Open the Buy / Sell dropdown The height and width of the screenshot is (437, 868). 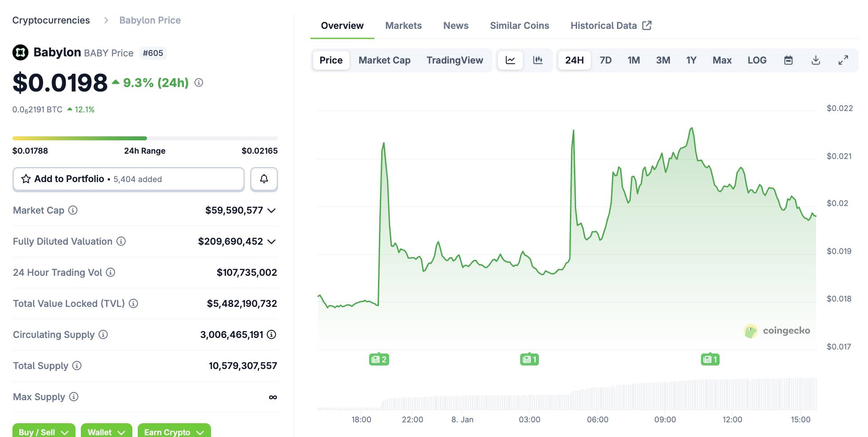point(44,432)
